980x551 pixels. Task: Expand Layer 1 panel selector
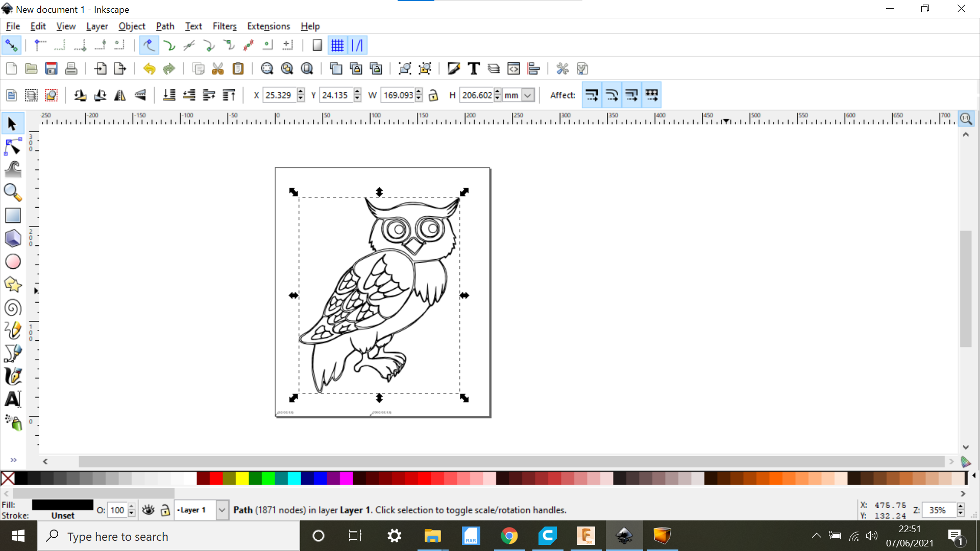[x=222, y=510]
